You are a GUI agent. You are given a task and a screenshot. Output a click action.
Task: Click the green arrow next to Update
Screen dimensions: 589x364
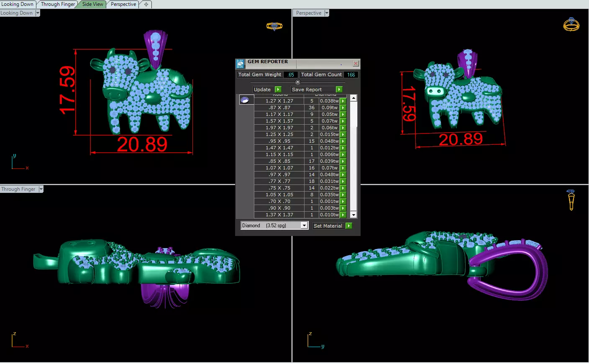(x=278, y=90)
